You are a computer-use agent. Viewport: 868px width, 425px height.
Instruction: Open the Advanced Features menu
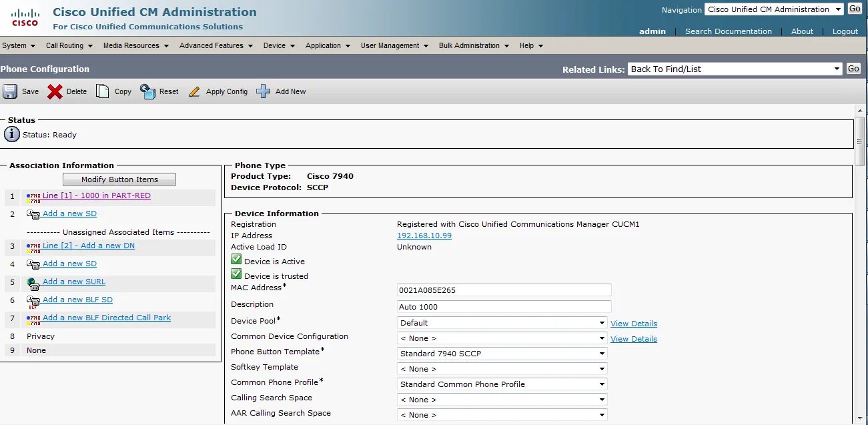click(216, 45)
